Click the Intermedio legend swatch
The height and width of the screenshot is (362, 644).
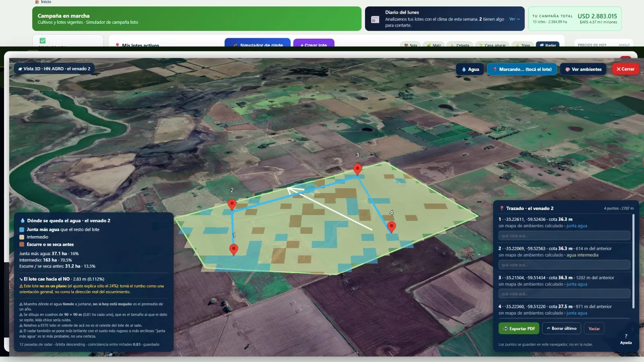coord(22,237)
